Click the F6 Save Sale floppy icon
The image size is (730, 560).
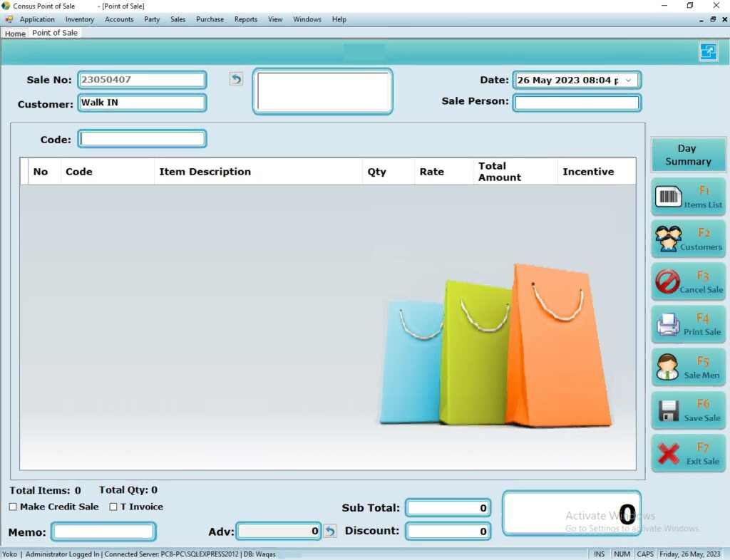[x=668, y=411]
